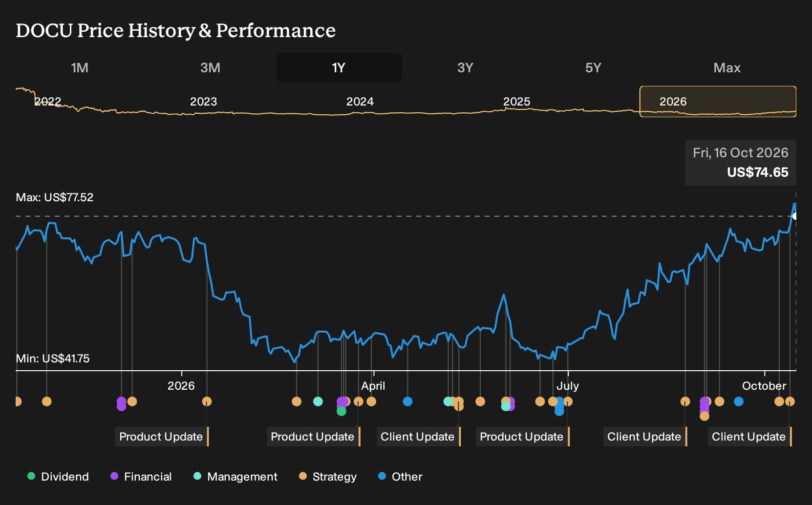This screenshot has height=505, width=812.
Task: Open the Client Update label beneath April
Action: (419, 437)
